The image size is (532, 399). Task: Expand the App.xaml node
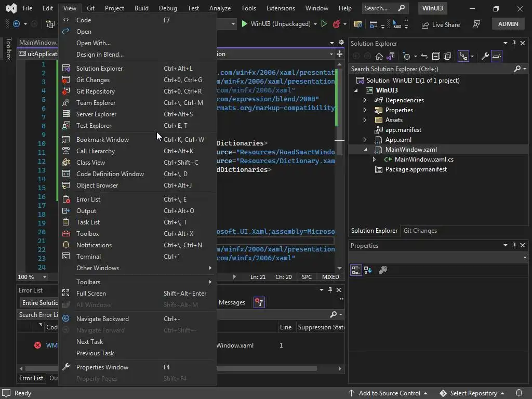(365, 139)
